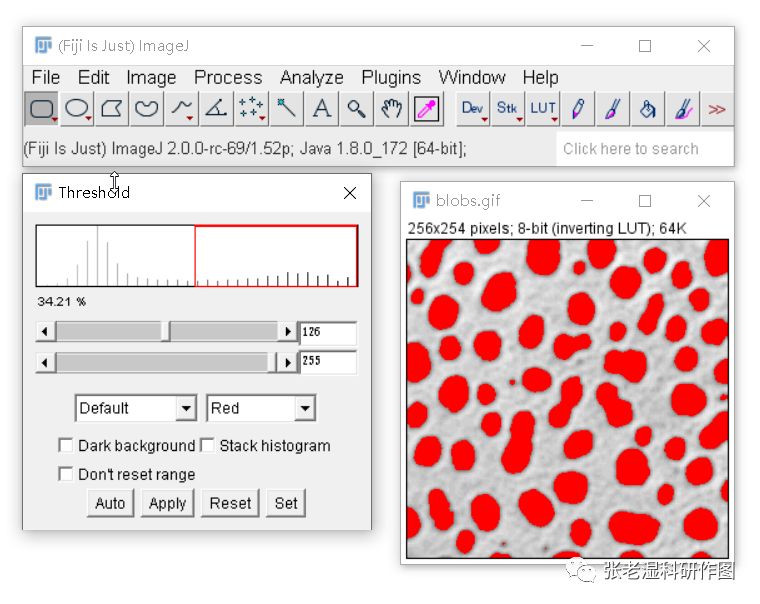Image resolution: width=760 pixels, height=604 pixels.
Task: Click Threshold window title icon
Action: click(43, 192)
